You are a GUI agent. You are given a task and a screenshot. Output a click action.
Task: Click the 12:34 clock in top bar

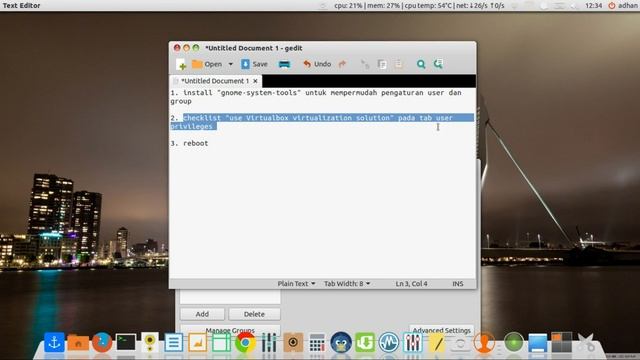593,6
